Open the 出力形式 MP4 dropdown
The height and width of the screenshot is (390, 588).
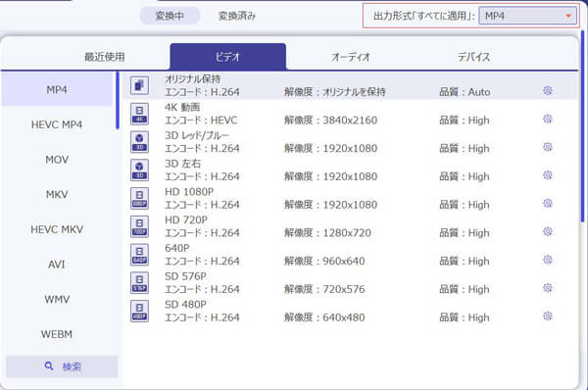(x=527, y=16)
